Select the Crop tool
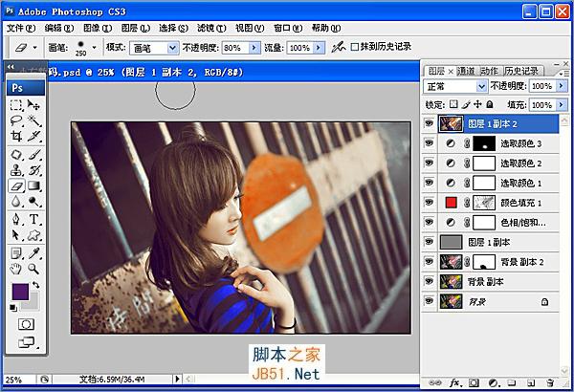This screenshot has height=392, width=574. (16, 136)
